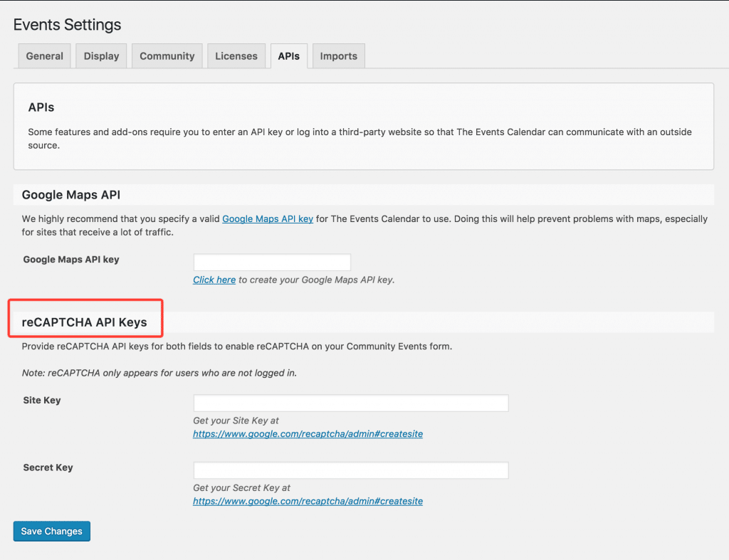
Task: Click the 'Click here' link
Action: pyautogui.click(x=214, y=280)
